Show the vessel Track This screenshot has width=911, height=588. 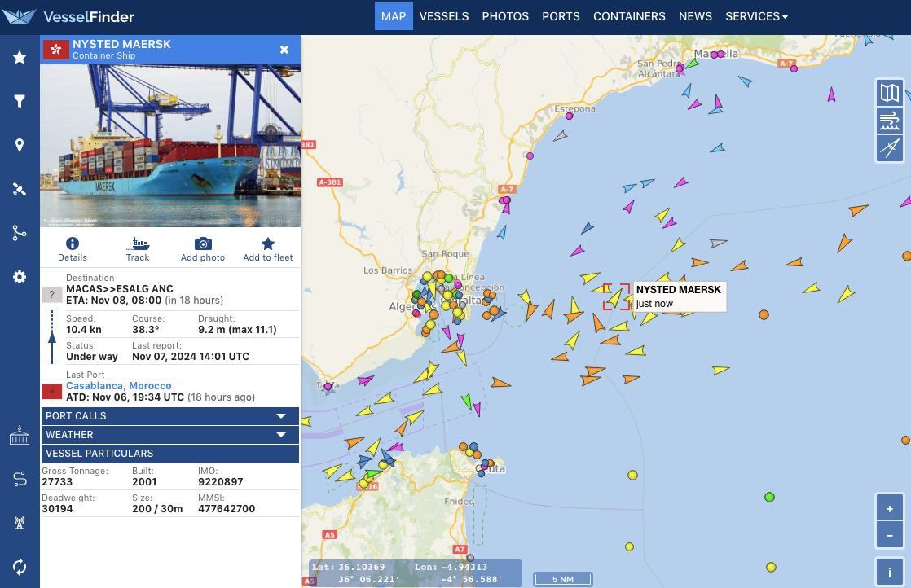(x=138, y=249)
